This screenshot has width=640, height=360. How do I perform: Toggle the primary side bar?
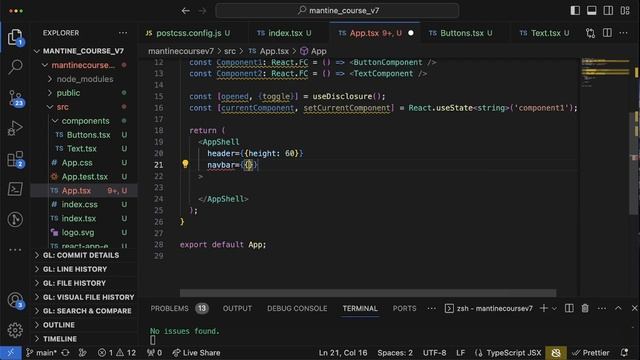coord(575,11)
